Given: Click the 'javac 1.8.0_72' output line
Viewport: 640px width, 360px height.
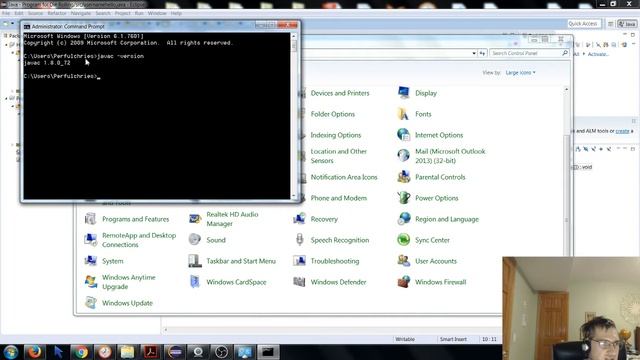Looking at the screenshot, I should click(47, 63).
